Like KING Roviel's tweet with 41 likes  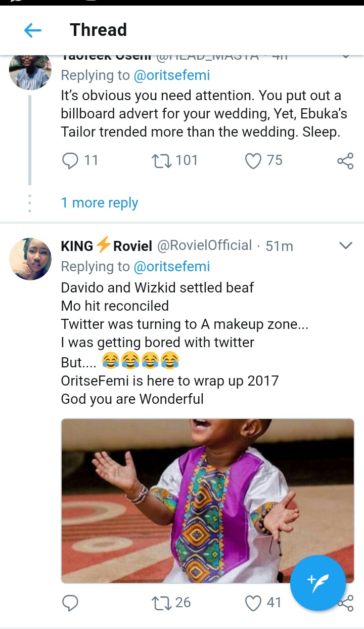click(253, 603)
